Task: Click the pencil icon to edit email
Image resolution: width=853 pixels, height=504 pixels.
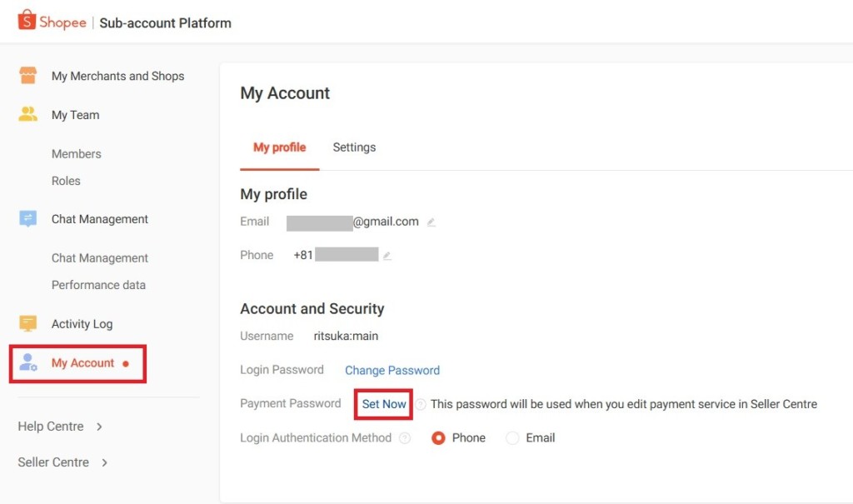Action: (x=431, y=222)
